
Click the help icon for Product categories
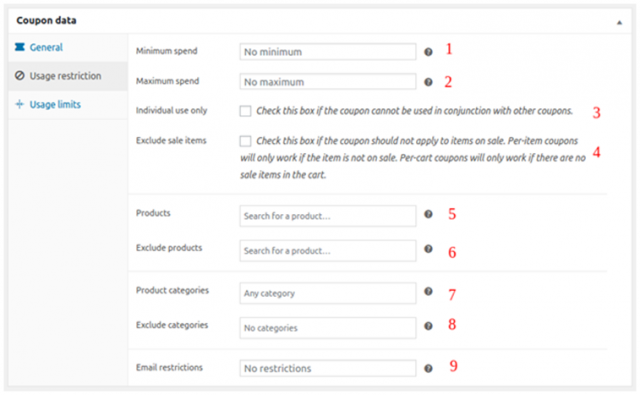coord(428,291)
